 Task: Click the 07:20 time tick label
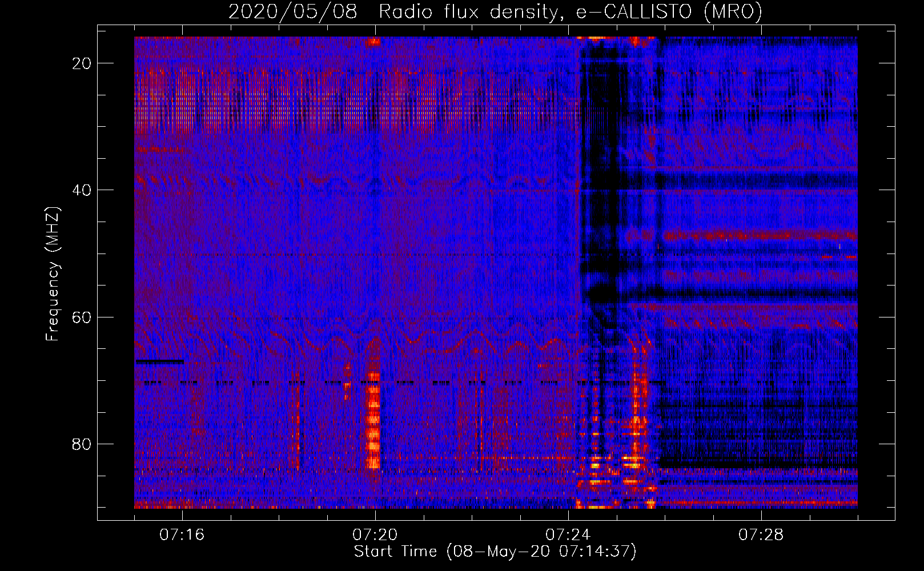pyautogui.click(x=375, y=534)
